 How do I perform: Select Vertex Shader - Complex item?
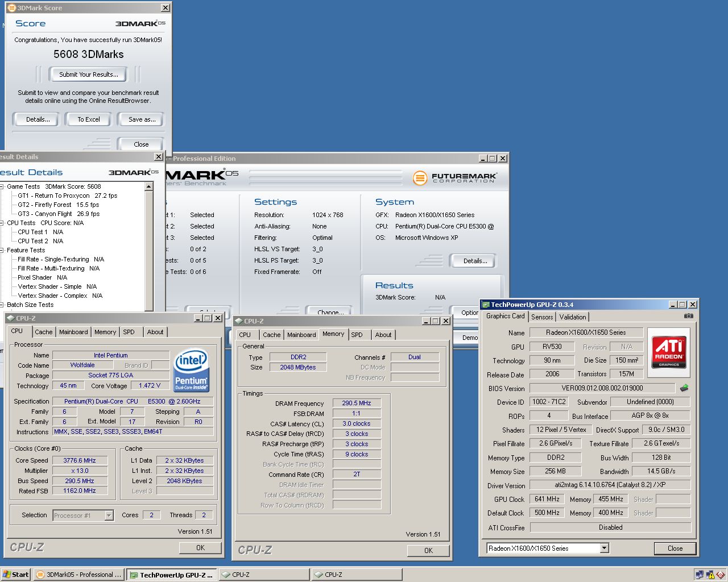(60, 296)
